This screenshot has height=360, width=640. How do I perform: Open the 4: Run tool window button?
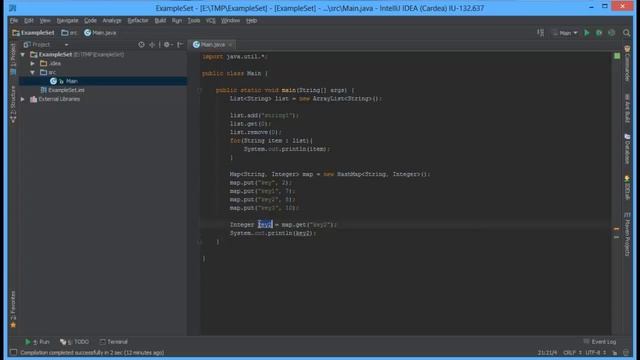37,342
